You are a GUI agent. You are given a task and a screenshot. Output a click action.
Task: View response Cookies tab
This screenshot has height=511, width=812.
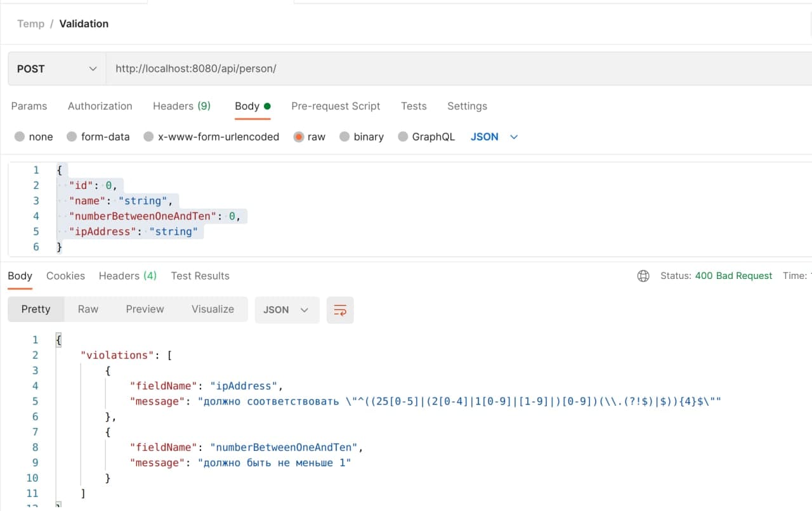pos(65,276)
